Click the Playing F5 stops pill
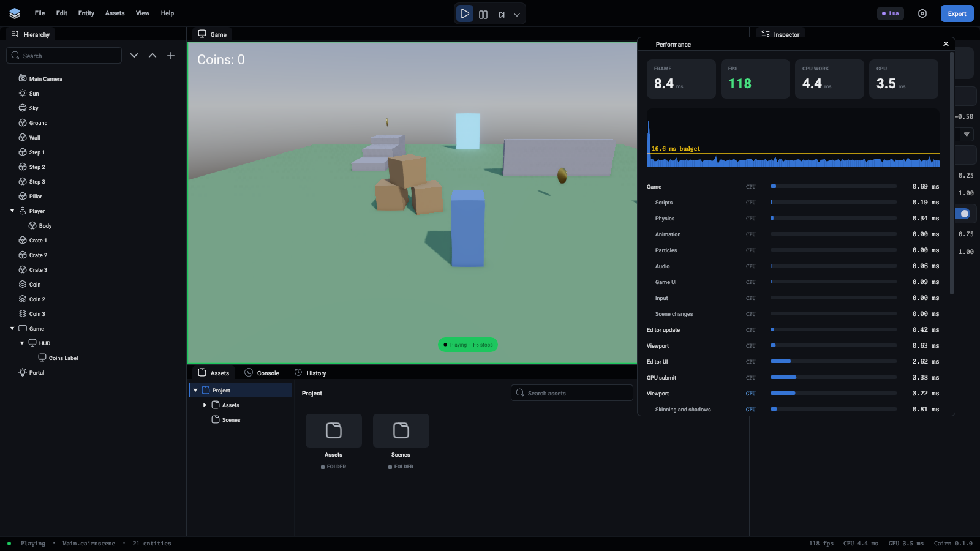The width and height of the screenshot is (980, 551). 468,345
